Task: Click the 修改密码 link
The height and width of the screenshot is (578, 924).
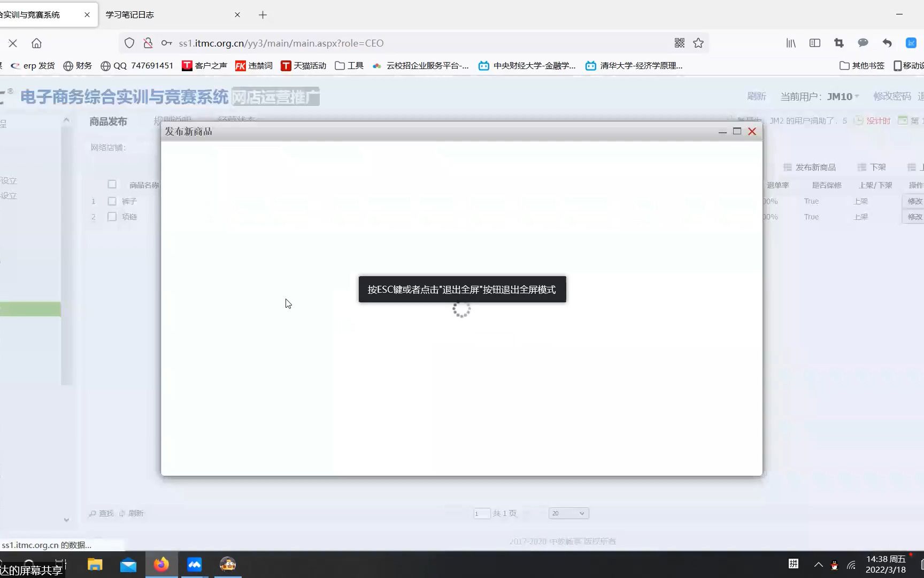Action: pyautogui.click(x=892, y=96)
